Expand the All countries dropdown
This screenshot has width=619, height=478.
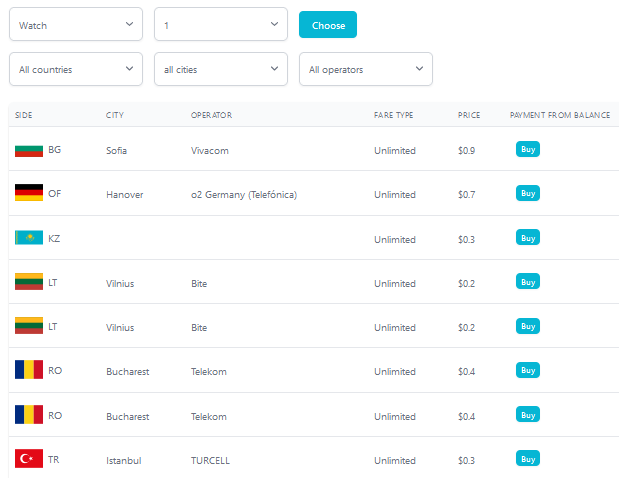coord(76,70)
